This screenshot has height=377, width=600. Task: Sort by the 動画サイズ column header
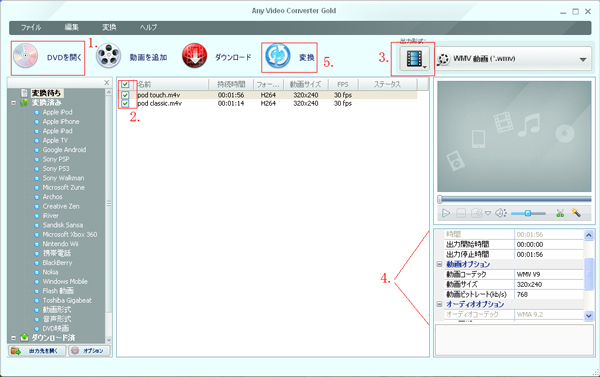tap(305, 84)
